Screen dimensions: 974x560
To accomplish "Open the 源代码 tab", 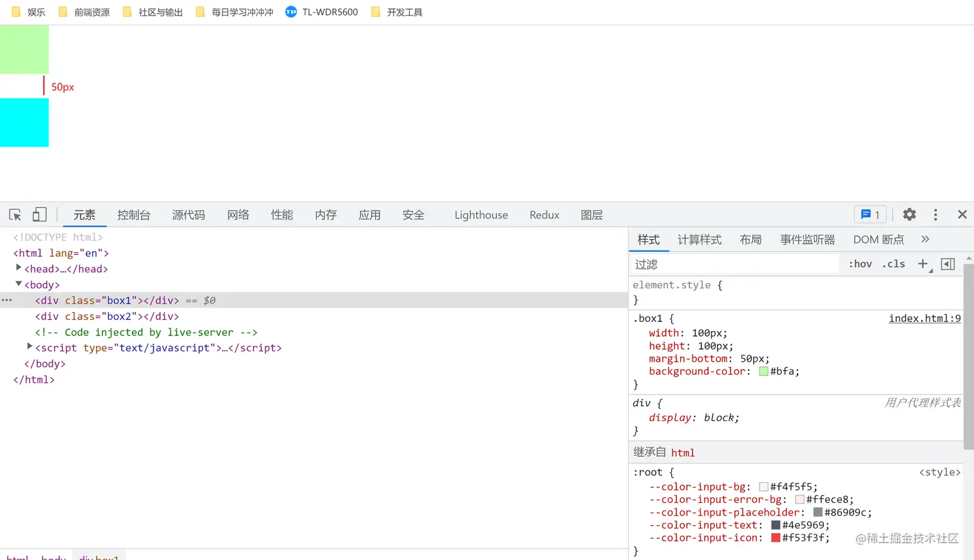I will click(189, 215).
